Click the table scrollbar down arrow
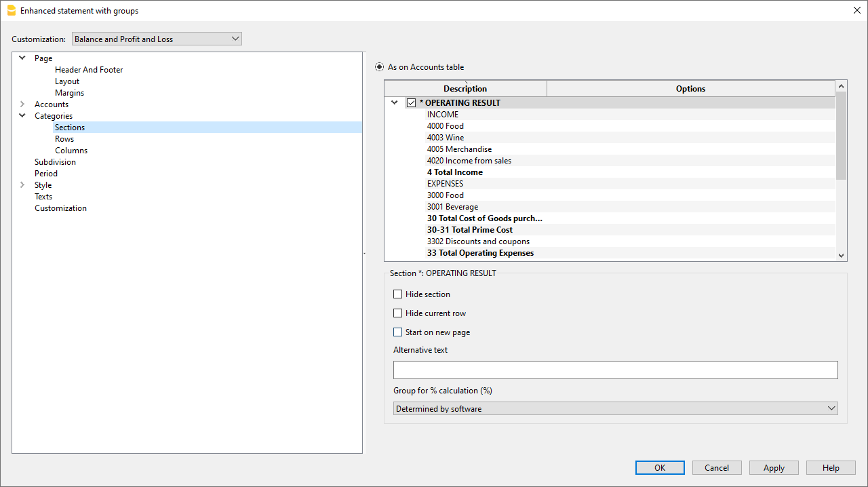 coord(842,255)
